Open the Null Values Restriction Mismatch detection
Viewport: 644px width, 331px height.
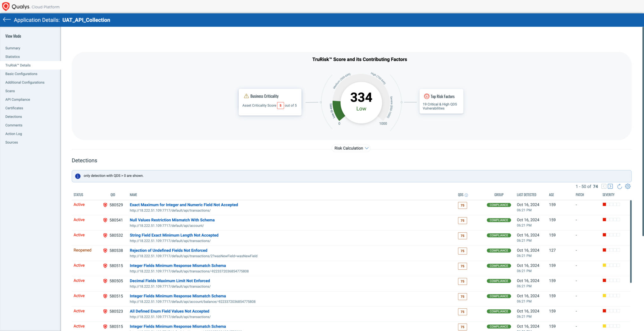point(172,220)
